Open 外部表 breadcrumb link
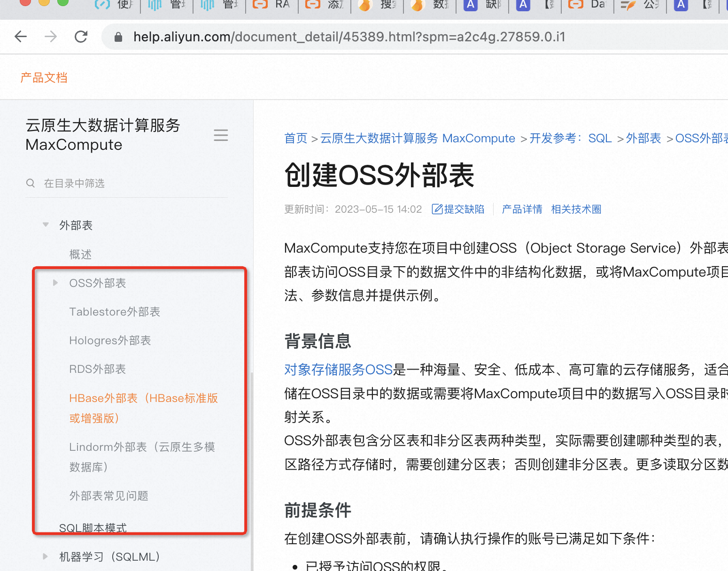Viewport: 728px width, 571px height. click(x=643, y=139)
